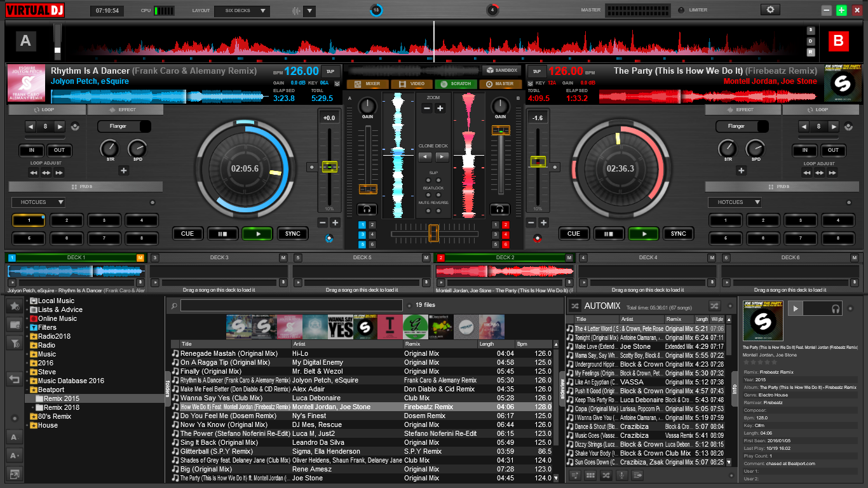Click left deck pitch slider handle
The image size is (868, 488).
330,167
